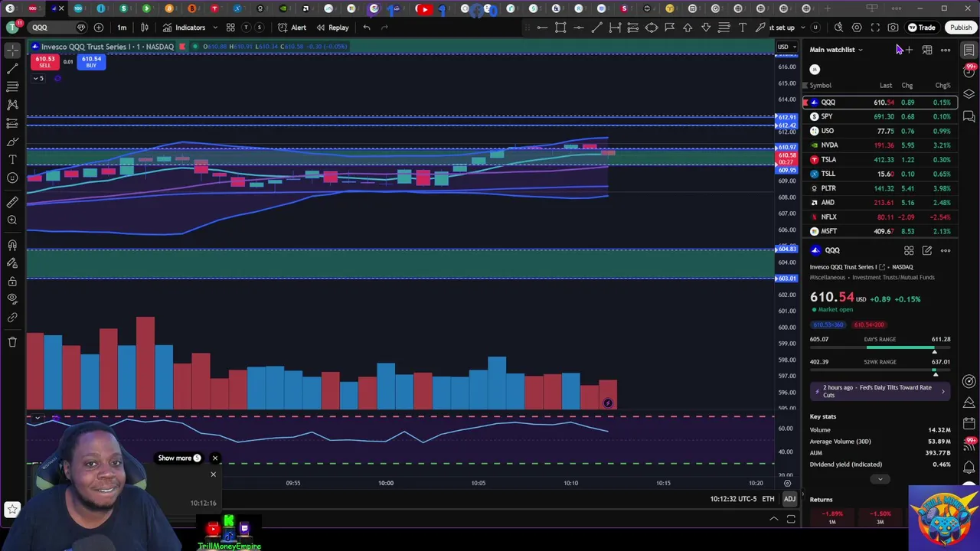980x551 pixels.
Task: Select AMD in the watchlist
Action: [x=880, y=202]
